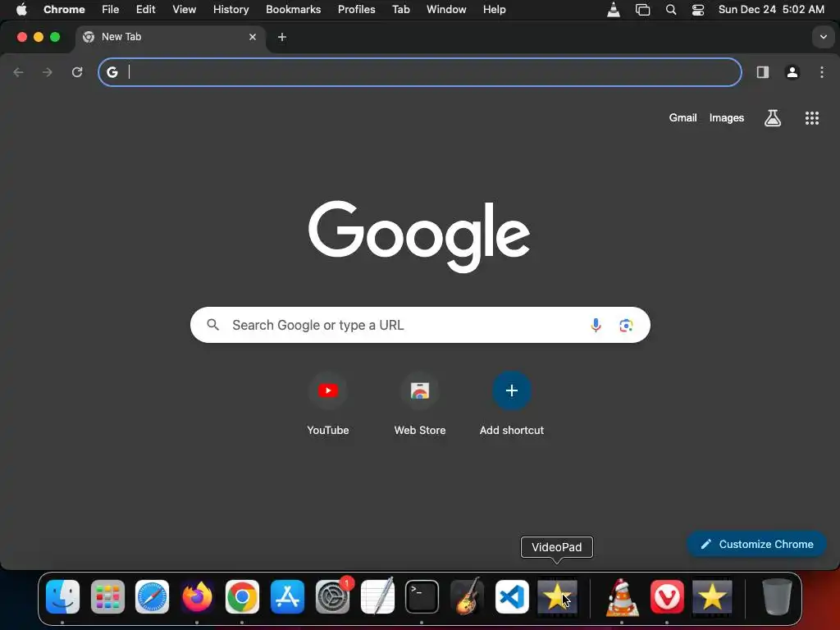Screen dimensions: 840x630
Task: Open TextEdit from the Dock
Action: tap(377, 597)
